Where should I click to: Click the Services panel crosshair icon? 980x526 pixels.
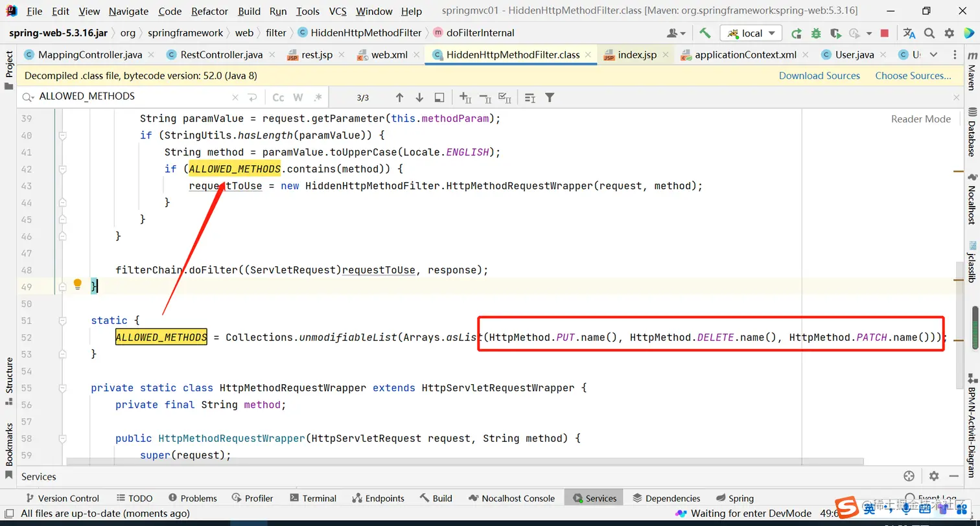tap(909, 476)
